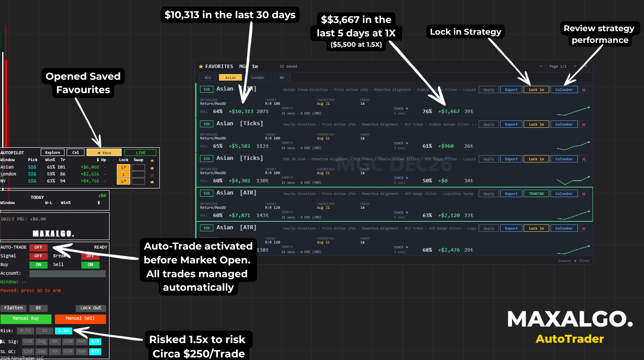Select the 1.5x risk multiplier
644x360 pixels.
[64, 331]
